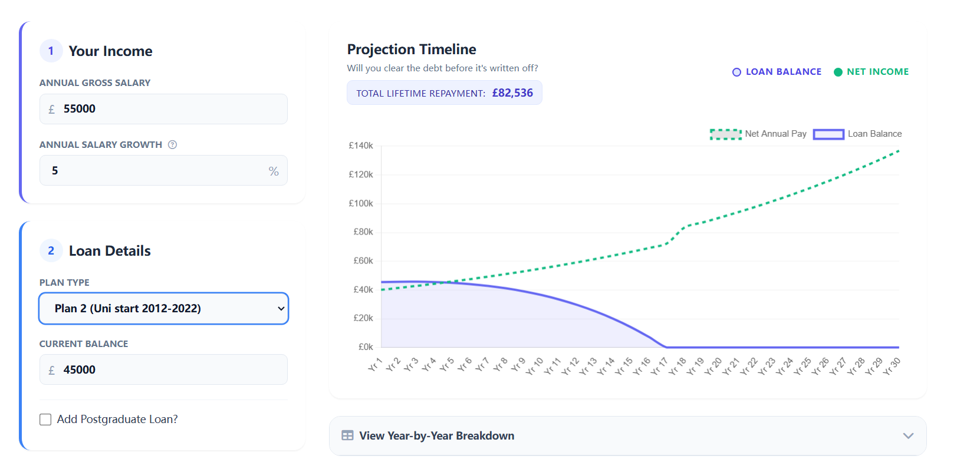Click the salary growth help icon

pyautogui.click(x=172, y=145)
